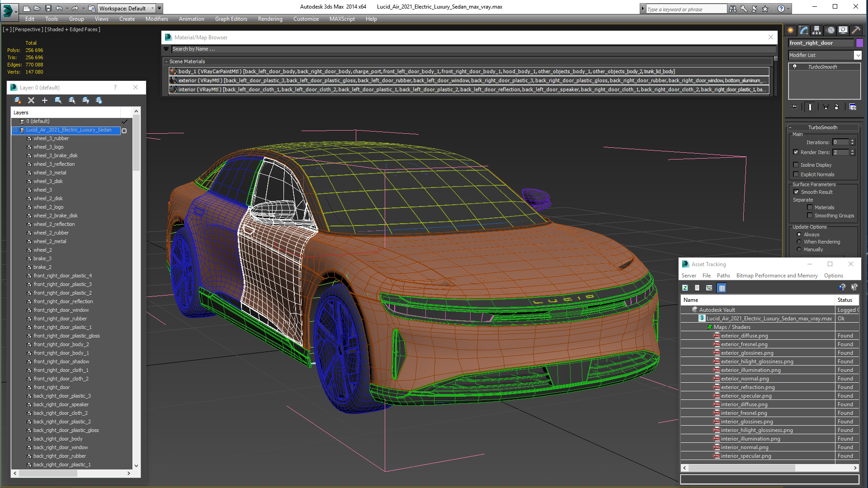The height and width of the screenshot is (488, 868).
Task: Open the Modifiers menu
Action: 157,19
